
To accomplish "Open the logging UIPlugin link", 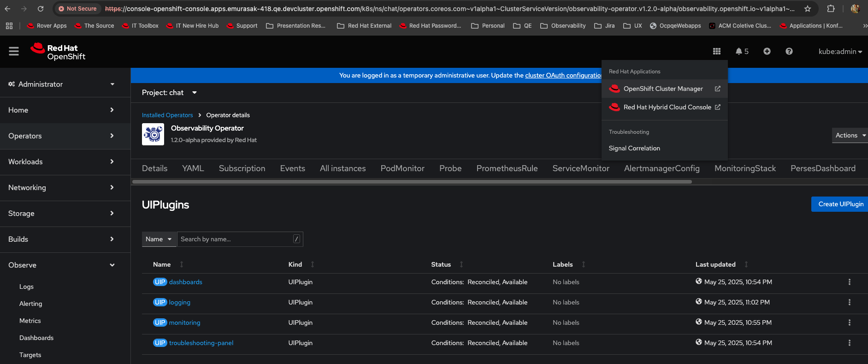I will pyautogui.click(x=180, y=302).
